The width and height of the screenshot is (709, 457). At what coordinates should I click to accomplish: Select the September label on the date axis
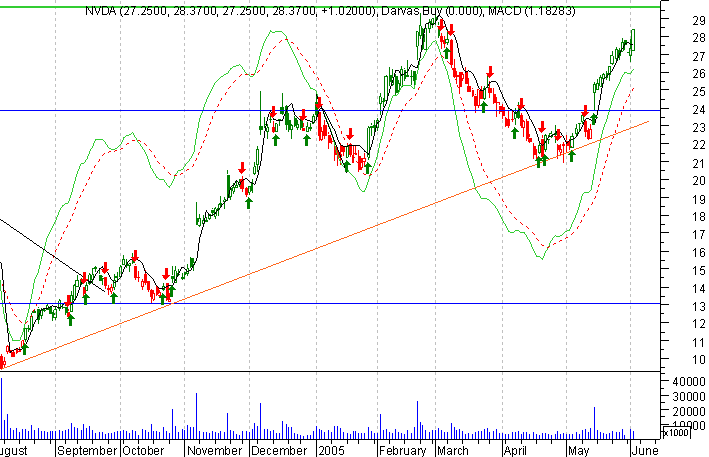(87, 451)
